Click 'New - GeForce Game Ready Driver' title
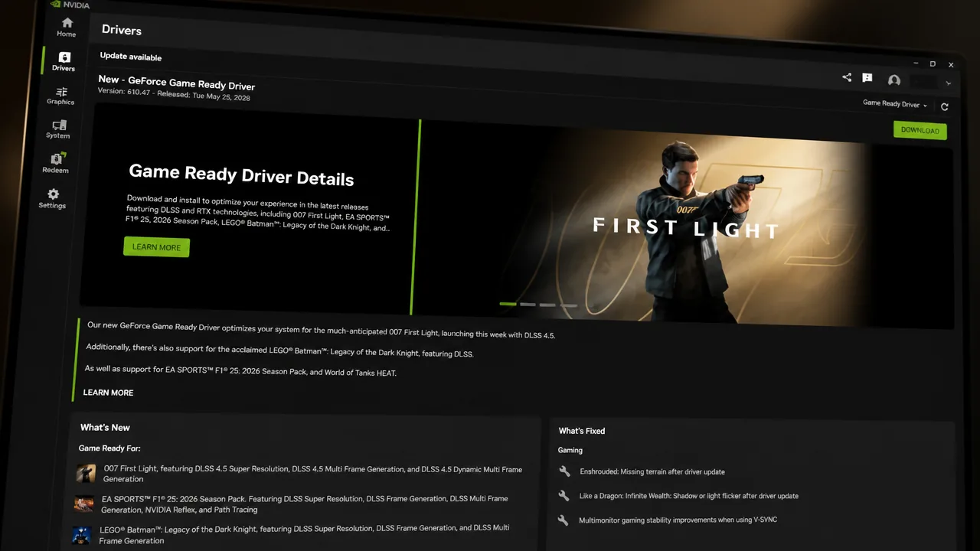980x551 pixels. coord(177,83)
